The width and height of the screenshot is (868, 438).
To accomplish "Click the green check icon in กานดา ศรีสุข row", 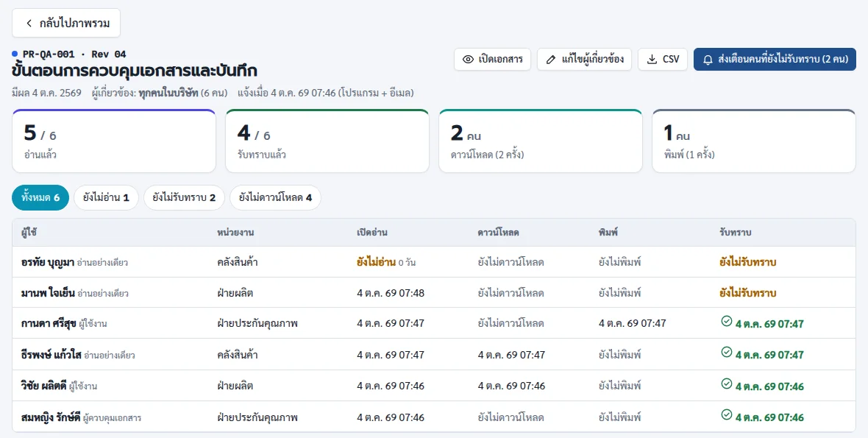I will click(727, 321).
